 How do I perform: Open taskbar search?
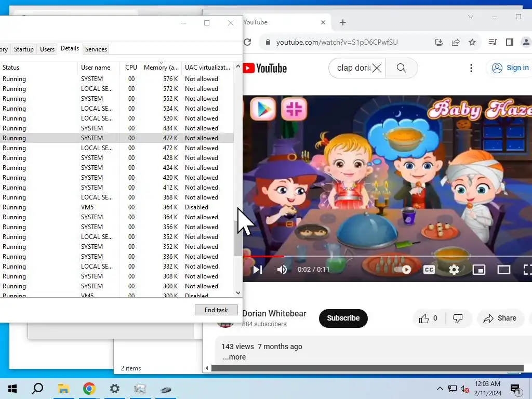point(37,389)
